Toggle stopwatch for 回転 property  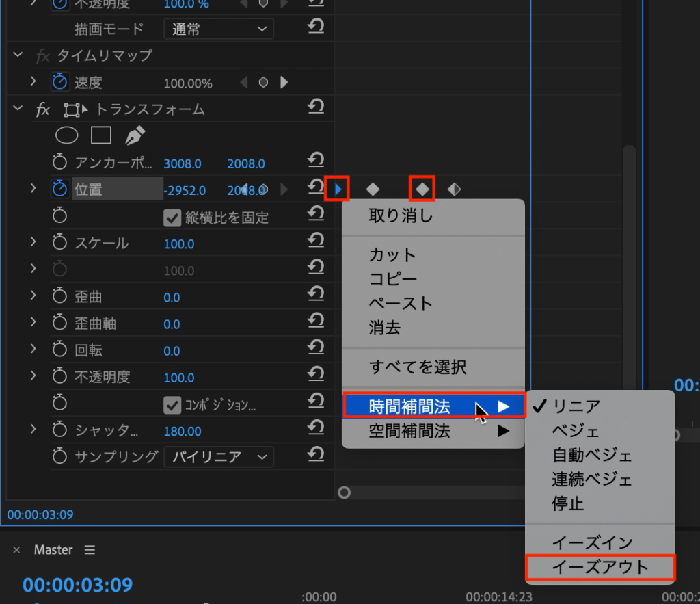(59, 350)
